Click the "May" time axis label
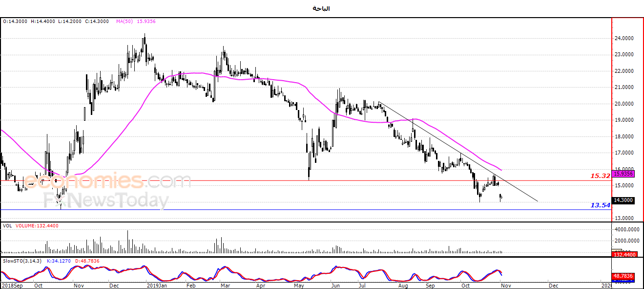 pyautogui.click(x=298, y=285)
